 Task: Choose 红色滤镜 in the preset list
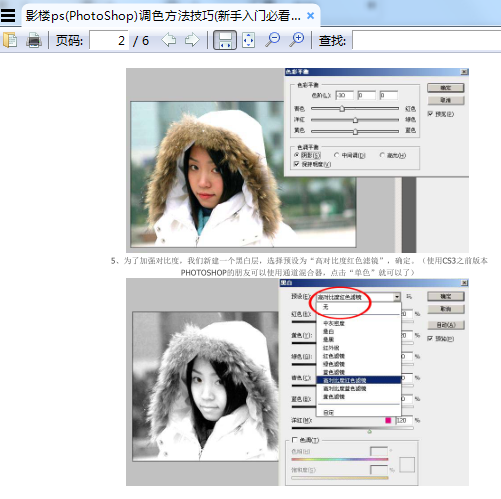click(358, 356)
